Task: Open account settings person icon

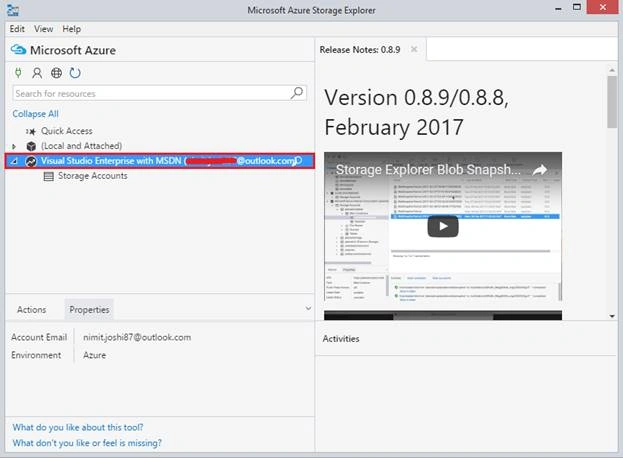Action: (37, 73)
